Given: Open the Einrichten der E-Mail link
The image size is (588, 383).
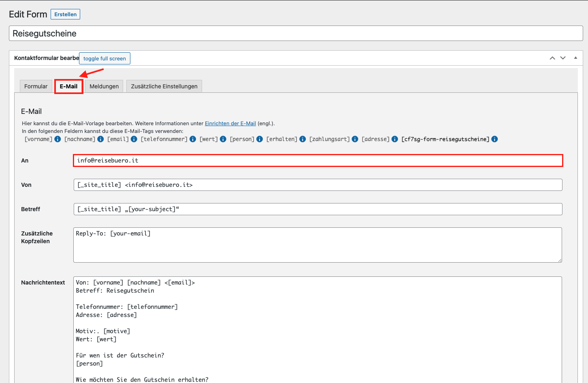Looking at the screenshot, I should pos(230,123).
